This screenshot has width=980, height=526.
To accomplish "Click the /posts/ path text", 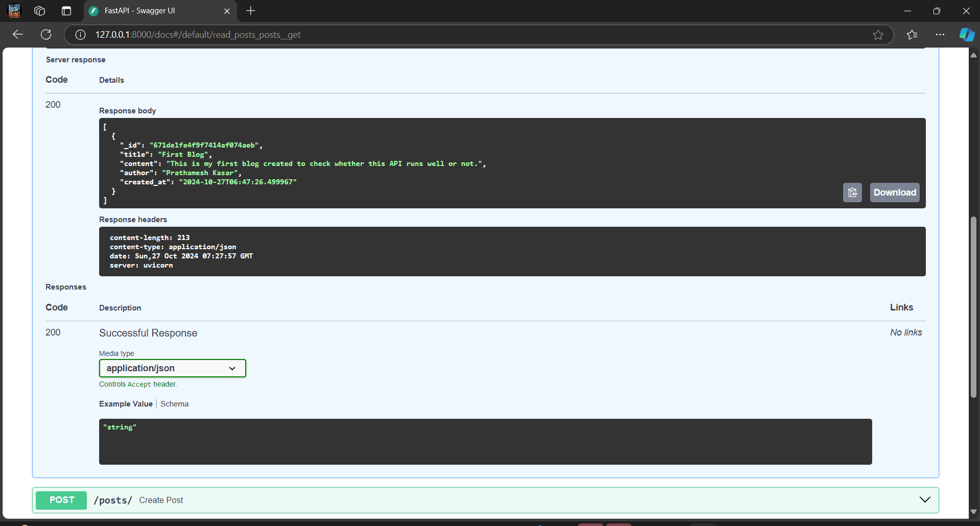I will [x=113, y=500].
